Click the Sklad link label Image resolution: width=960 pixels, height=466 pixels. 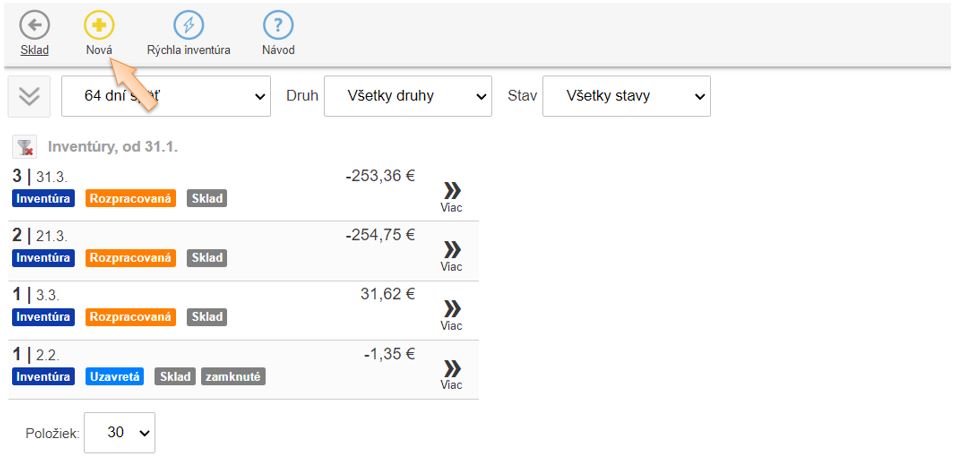35,50
